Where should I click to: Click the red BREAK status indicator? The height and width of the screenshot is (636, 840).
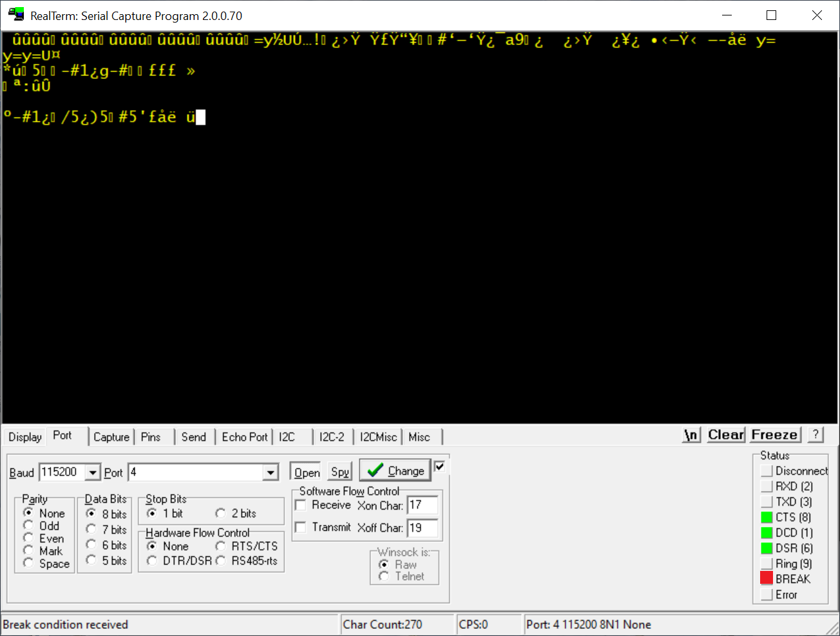tap(767, 579)
